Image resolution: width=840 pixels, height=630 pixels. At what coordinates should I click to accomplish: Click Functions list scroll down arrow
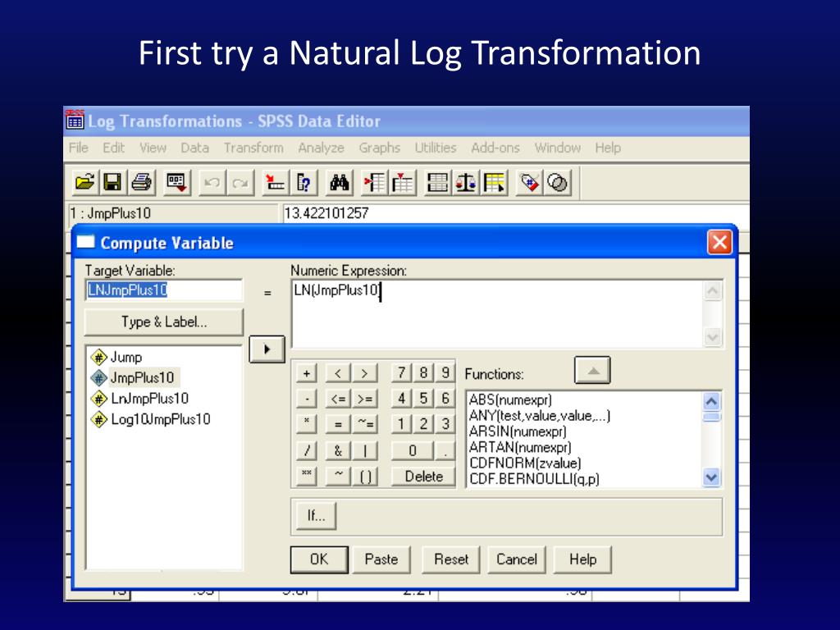pos(711,477)
